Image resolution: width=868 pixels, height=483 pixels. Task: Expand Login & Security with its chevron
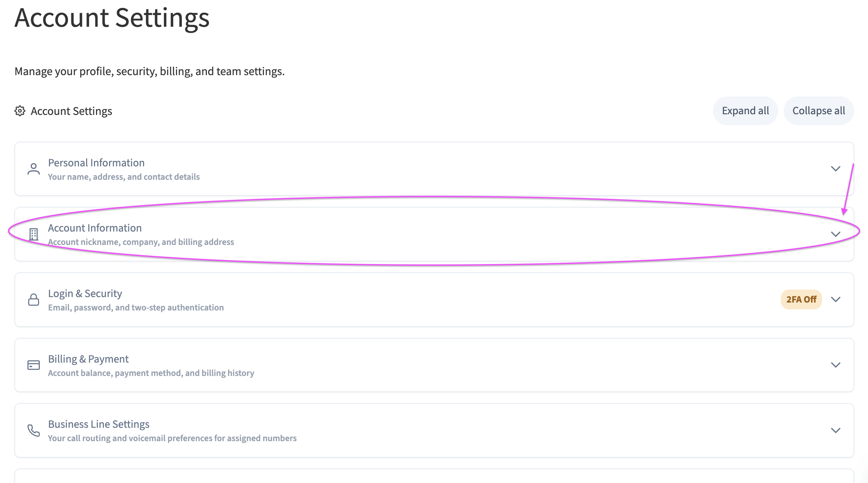pyautogui.click(x=836, y=299)
